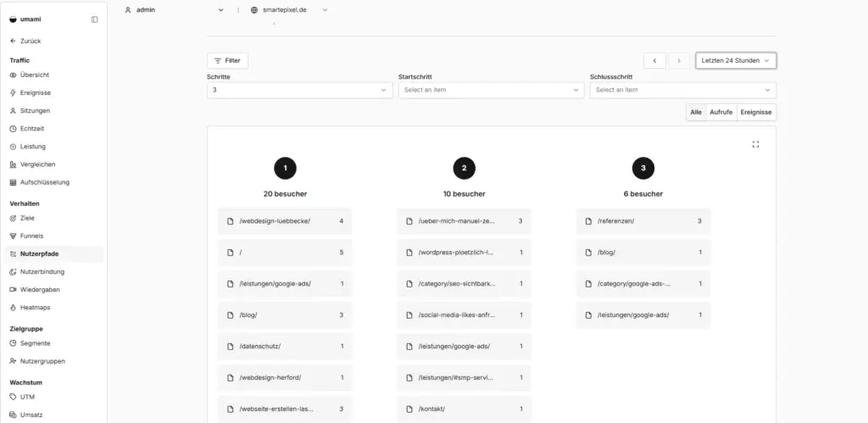This screenshot has width=868, height=423.
Task: Open the Startschritt select dropdown
Action: point(491,90)
